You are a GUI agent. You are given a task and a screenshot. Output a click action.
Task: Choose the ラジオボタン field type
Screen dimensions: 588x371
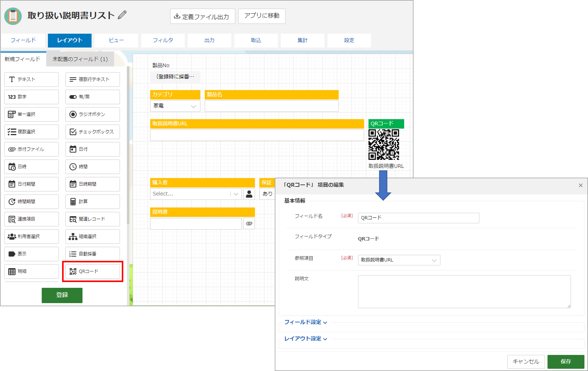click(93, 114)
